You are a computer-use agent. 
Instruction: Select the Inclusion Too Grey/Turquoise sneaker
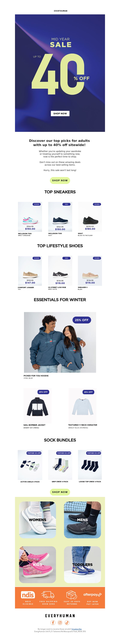click(x=30, y=217)
